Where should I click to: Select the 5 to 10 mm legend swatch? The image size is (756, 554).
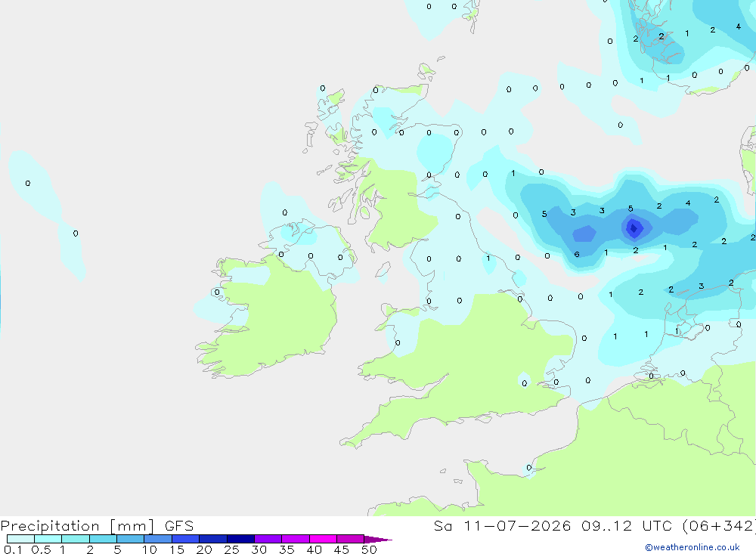click(x=131, y=539)
